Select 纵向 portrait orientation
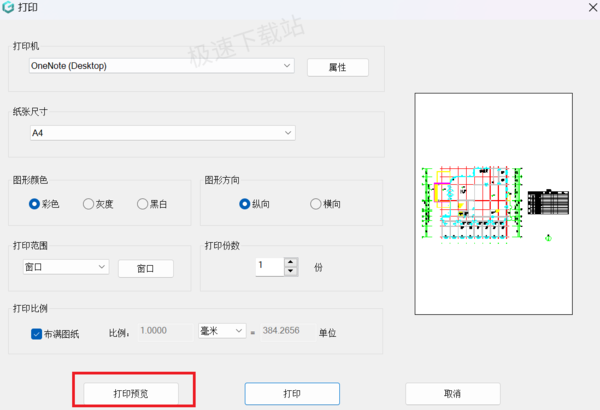The height and width of the screenshot is (410, 600). [x=245, y=204]
